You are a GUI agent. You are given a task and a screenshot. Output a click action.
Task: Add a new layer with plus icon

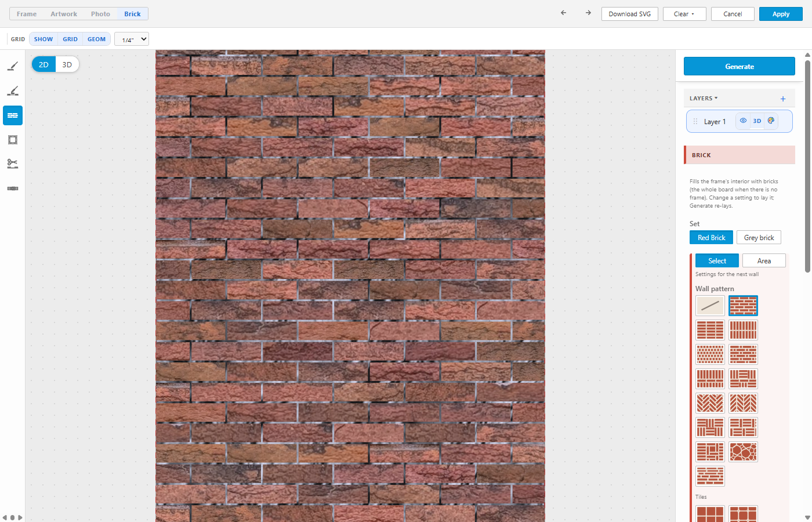[783, 99]
